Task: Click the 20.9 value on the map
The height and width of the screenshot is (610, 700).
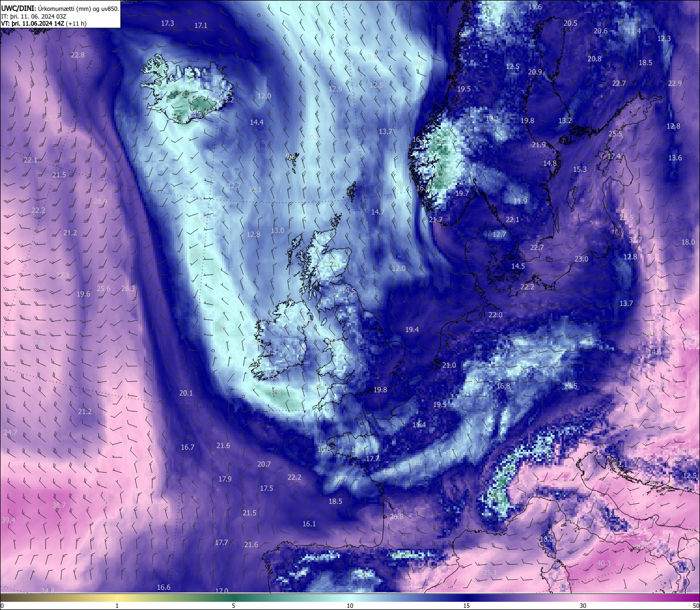Action: coord(535,72)
